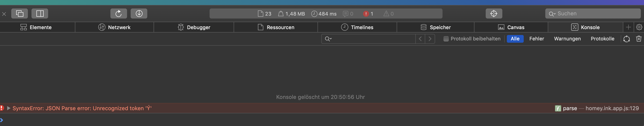Expand the SyntaxError disclosure triangle
644x126 pixels.
(9, 108)
